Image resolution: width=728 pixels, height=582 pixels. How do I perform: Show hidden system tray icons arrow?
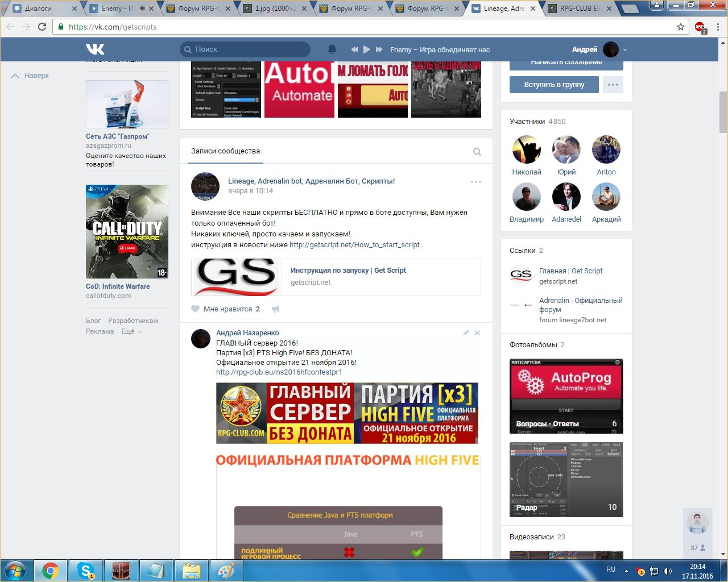coord(626,571)
